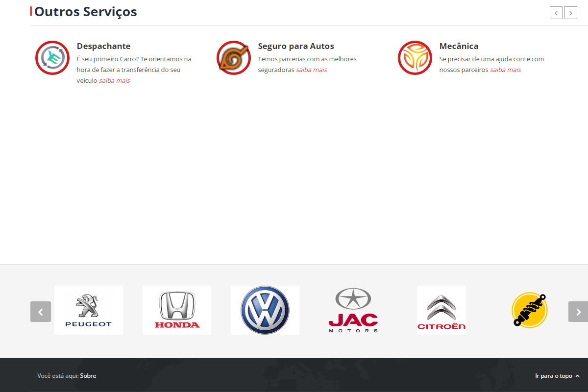588x392 pixels.
Task: Click the Seguro para Autos circular icon
Action: point(234,58)
